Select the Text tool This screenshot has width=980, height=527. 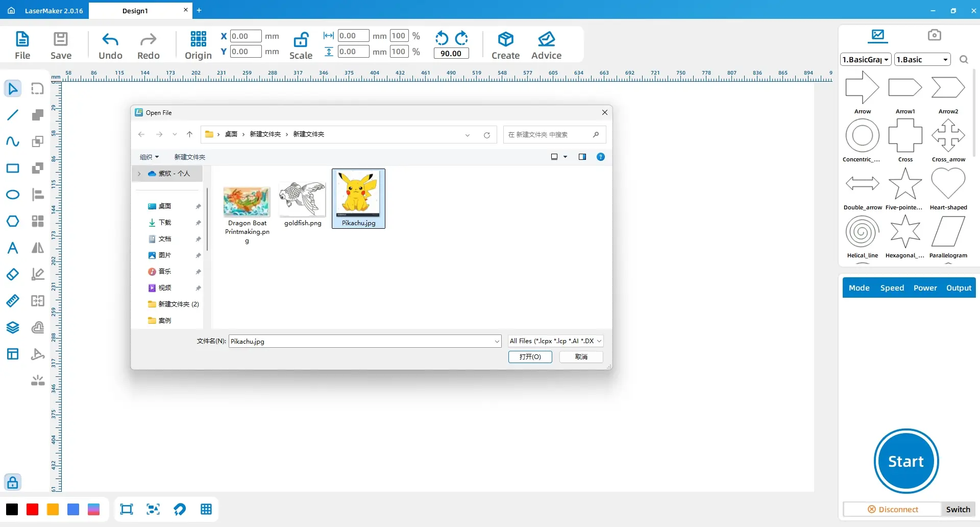pyautogui.click(x=13, y=248)
